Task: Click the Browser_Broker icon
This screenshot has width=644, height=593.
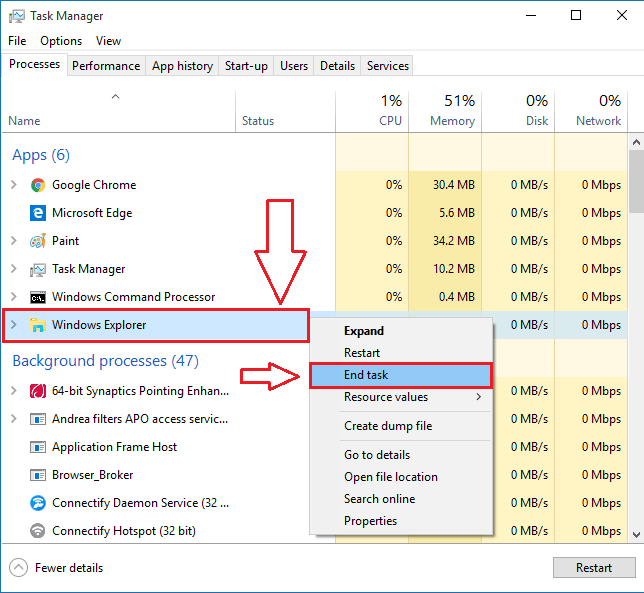Action: click(x=38, y=475)
